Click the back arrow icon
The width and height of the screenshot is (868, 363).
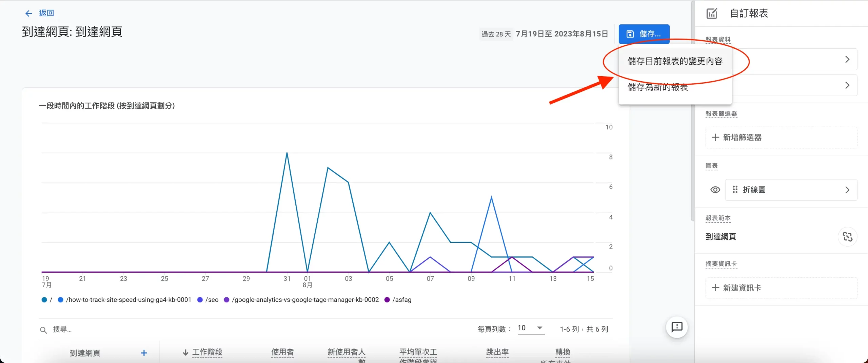coord(28,13)
